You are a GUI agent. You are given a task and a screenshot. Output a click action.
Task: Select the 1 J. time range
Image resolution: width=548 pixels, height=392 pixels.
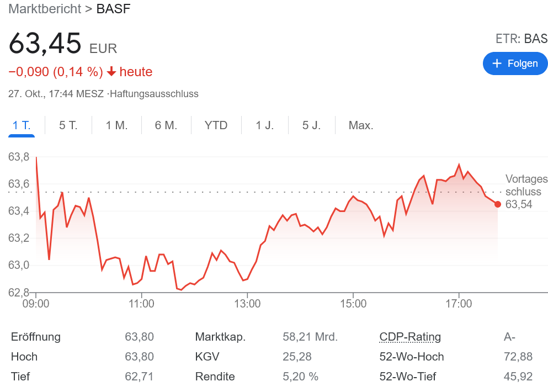click(264, 125)
